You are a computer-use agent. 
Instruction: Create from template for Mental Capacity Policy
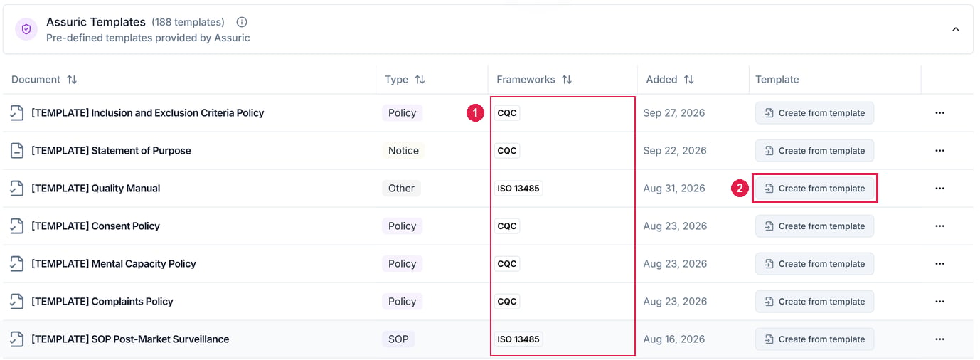pos(814,264)
